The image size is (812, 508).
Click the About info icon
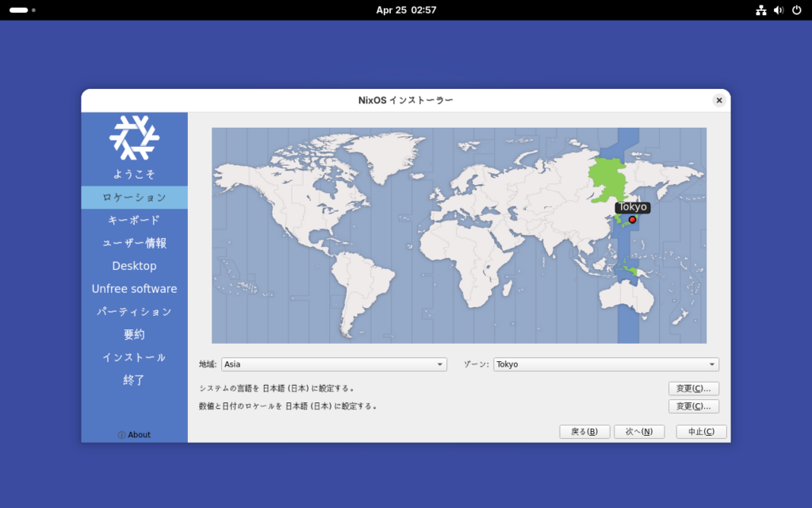click(x=121, y=435)
